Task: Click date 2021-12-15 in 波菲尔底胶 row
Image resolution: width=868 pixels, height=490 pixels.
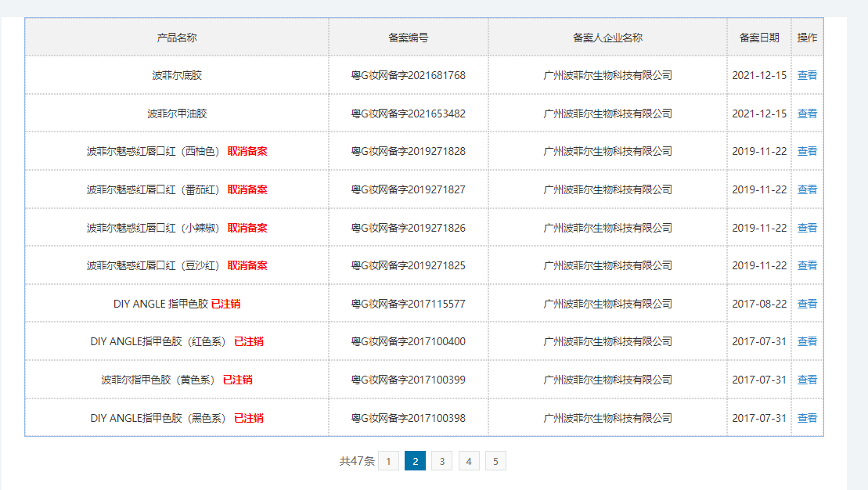Action: pos(759,75)
